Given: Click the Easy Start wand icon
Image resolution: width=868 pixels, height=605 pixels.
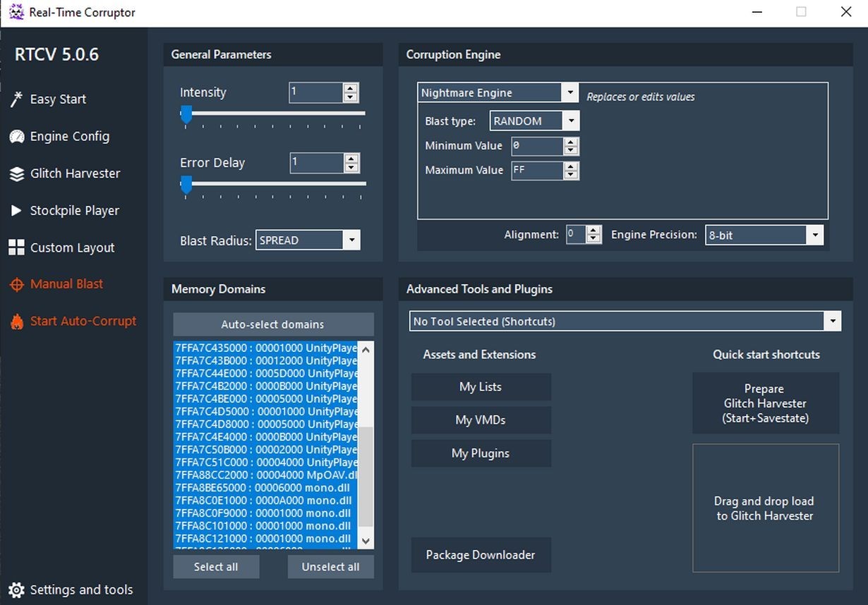Looking at the screenshot, I should [x=16, y=99].
